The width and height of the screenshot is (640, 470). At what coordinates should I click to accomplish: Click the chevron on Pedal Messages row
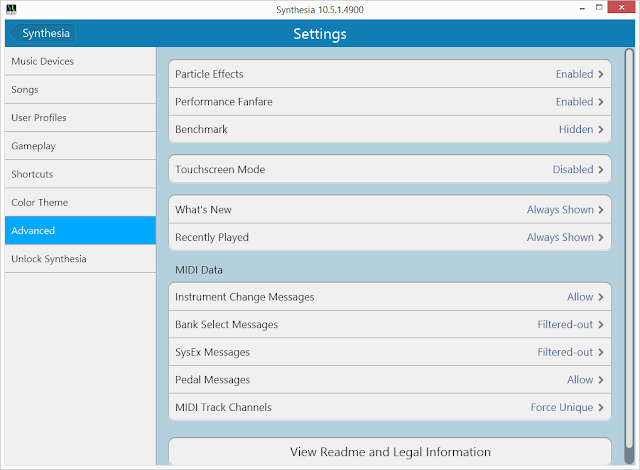coord(601,380)
